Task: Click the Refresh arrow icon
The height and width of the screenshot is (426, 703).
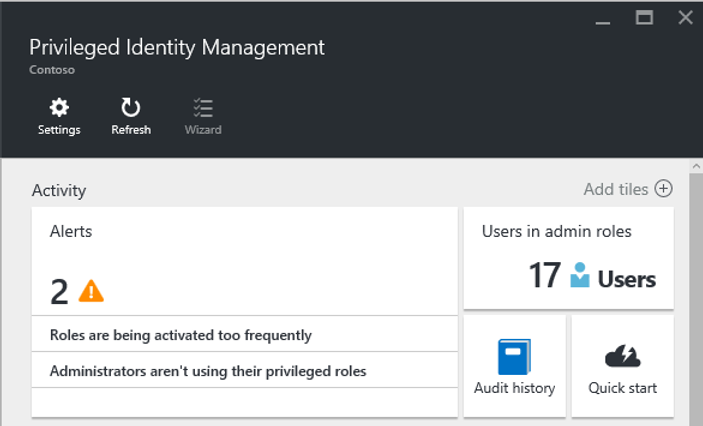Action: 130,108
